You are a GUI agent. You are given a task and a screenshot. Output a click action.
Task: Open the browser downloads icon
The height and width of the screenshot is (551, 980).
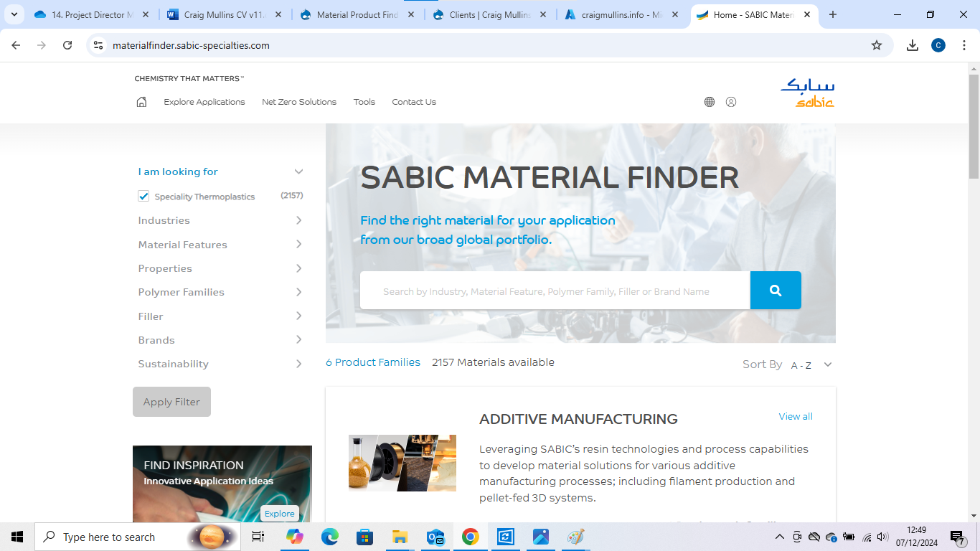click(x=913, y=45)
